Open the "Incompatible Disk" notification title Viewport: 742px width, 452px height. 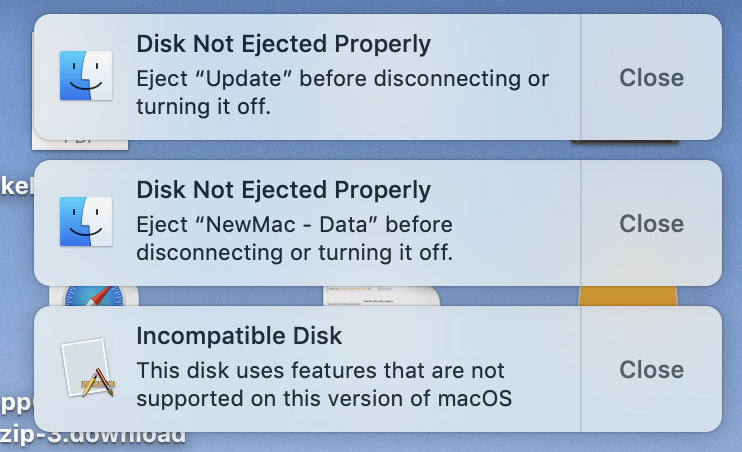click(x=239, y=336)
